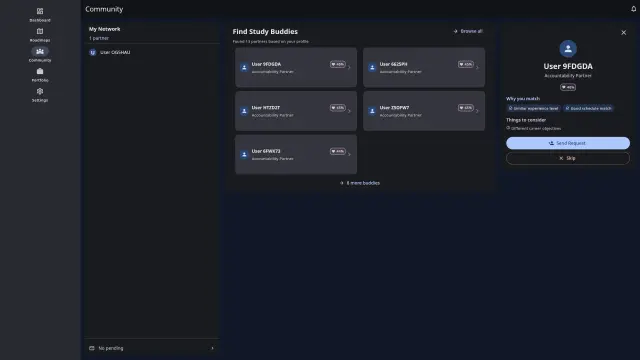Select the User Z9DPW7 name text
Viewport: 640px width, 360px height.
tap(394, 108)
